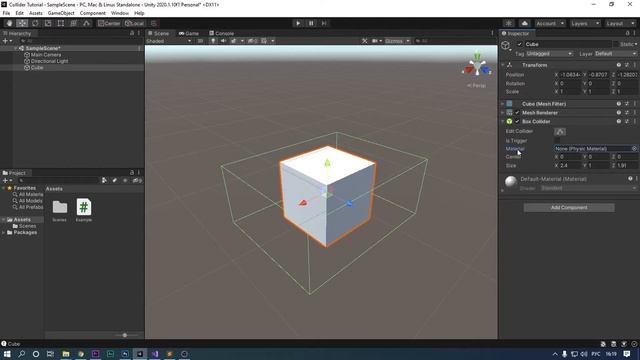Image resolution: width=640 pixels, height=360 pixels.
Task: Click the Edit Collider button icon
Action: (560, 131)
